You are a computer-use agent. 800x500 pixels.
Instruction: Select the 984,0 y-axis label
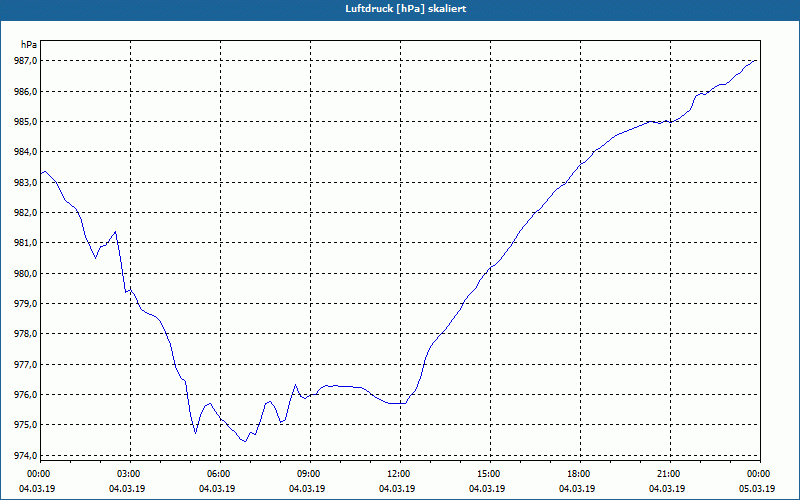(x=26, y=152)
